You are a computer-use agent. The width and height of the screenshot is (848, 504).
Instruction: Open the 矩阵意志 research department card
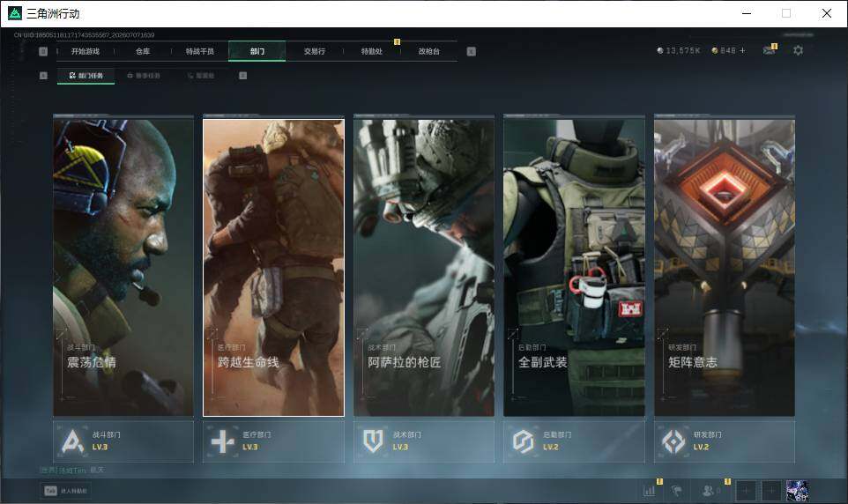click(x=725, y=268)
